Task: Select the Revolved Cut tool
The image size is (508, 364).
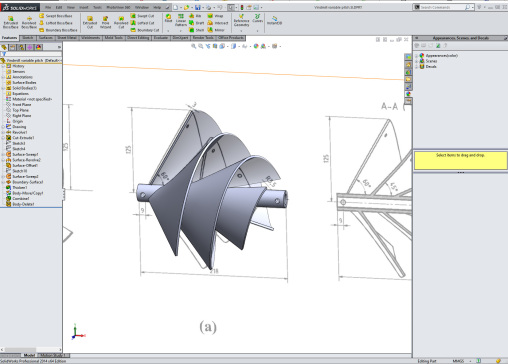Action: [x=121, y=22]
